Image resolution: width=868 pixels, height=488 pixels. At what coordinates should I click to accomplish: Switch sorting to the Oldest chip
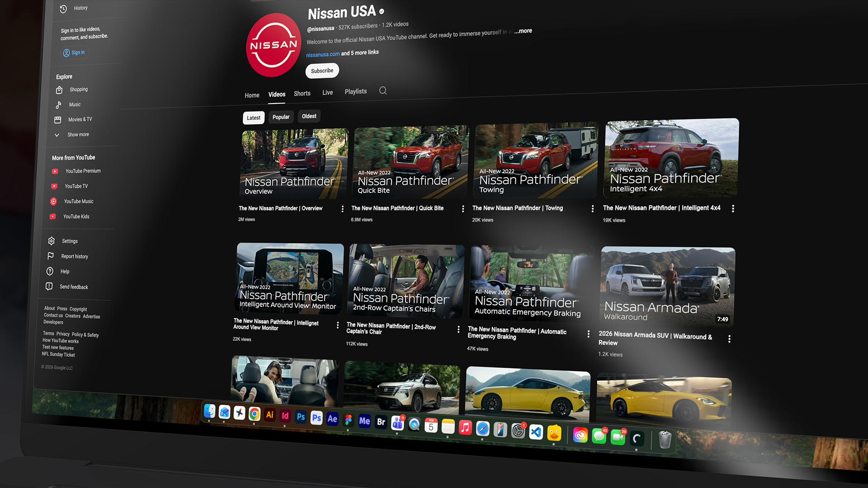309,116
